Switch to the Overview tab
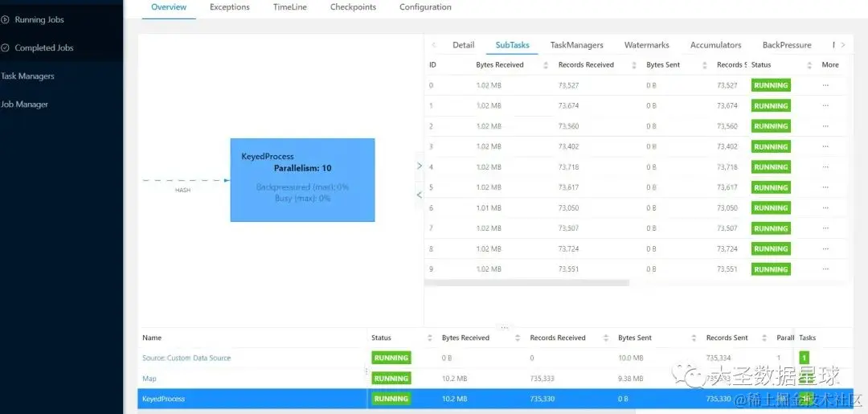868x414 pixels. (169, 7)
